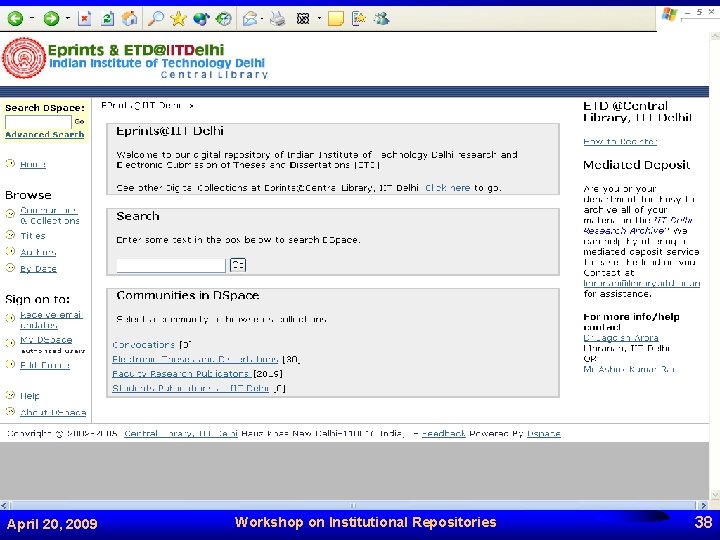Refresh the page using the toolbar Refresh icon

pyautogui.click(x=107, y=19)
